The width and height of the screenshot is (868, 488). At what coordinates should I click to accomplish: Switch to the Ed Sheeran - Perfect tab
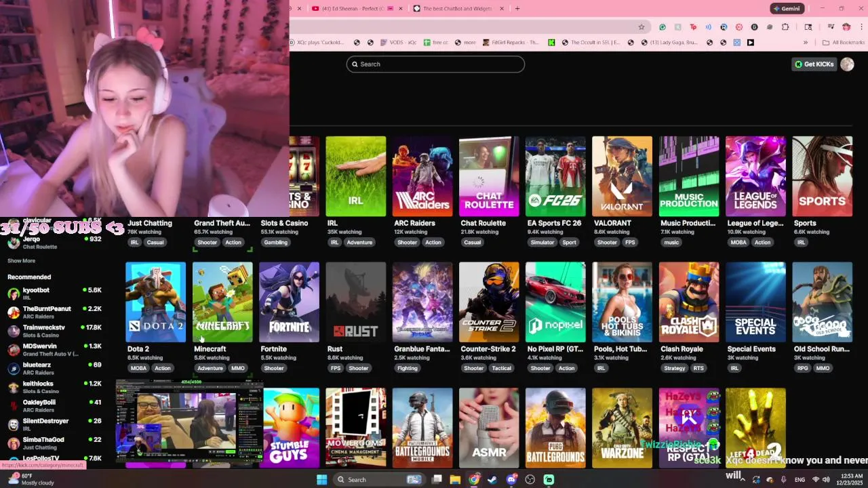click(x=353, y=9)
